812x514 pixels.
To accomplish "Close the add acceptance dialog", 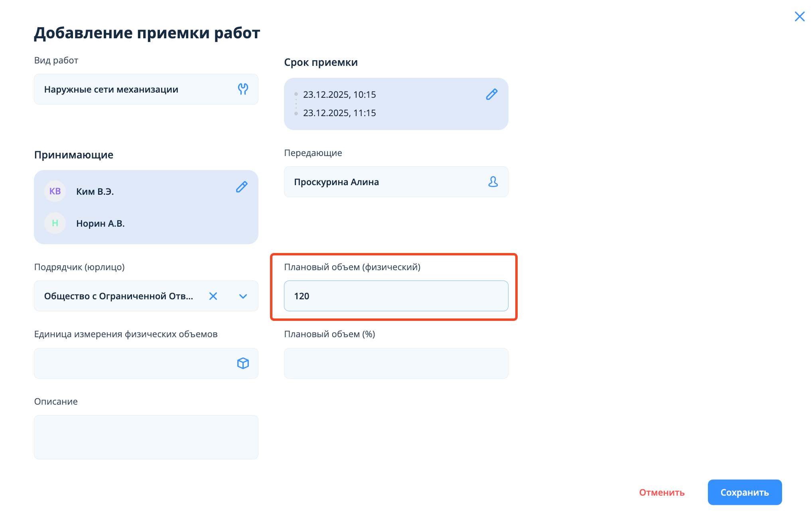I will 799,16.
